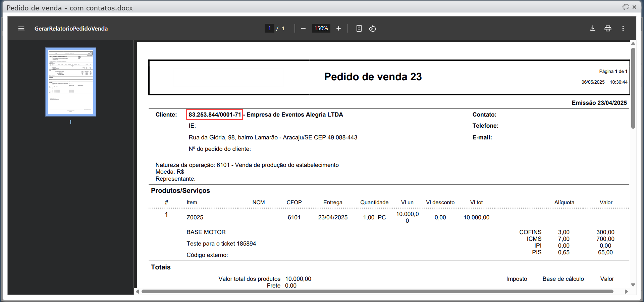
Task: Select the page 1 thumbnail
Action: click(x=70, y=82)
